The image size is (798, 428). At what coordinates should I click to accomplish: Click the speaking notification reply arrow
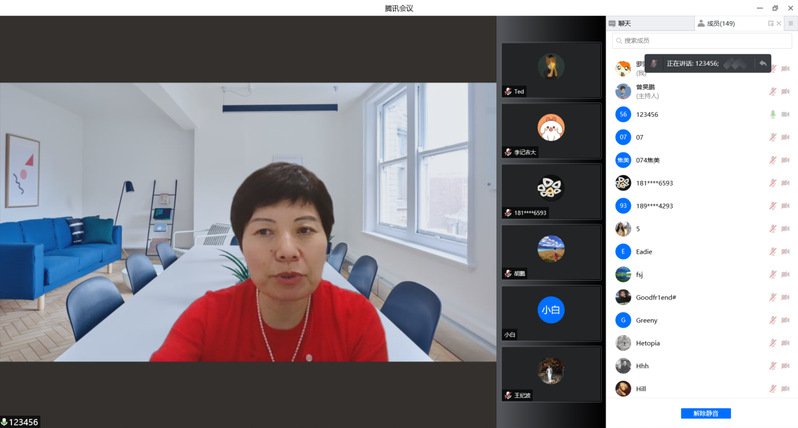point(762,63)
